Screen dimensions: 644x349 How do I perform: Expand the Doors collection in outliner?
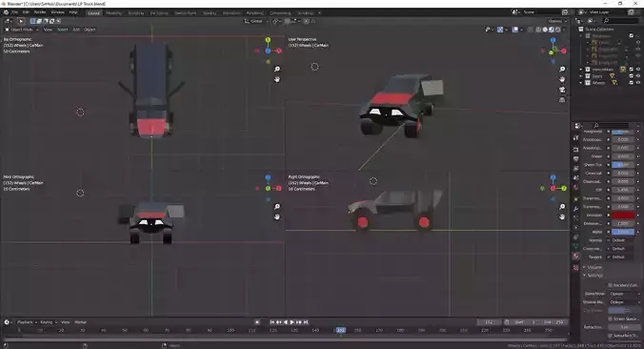(581, 76)
